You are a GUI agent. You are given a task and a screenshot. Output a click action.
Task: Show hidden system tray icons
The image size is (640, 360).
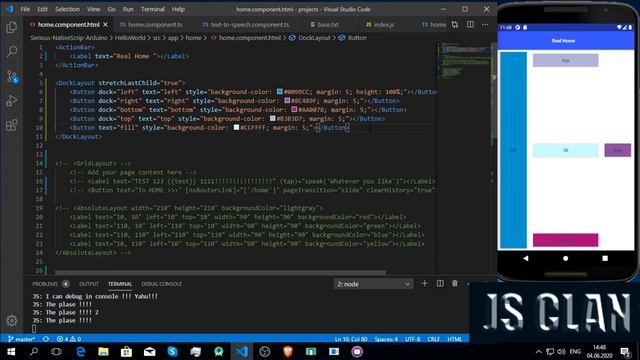click(x=539, y=351)
